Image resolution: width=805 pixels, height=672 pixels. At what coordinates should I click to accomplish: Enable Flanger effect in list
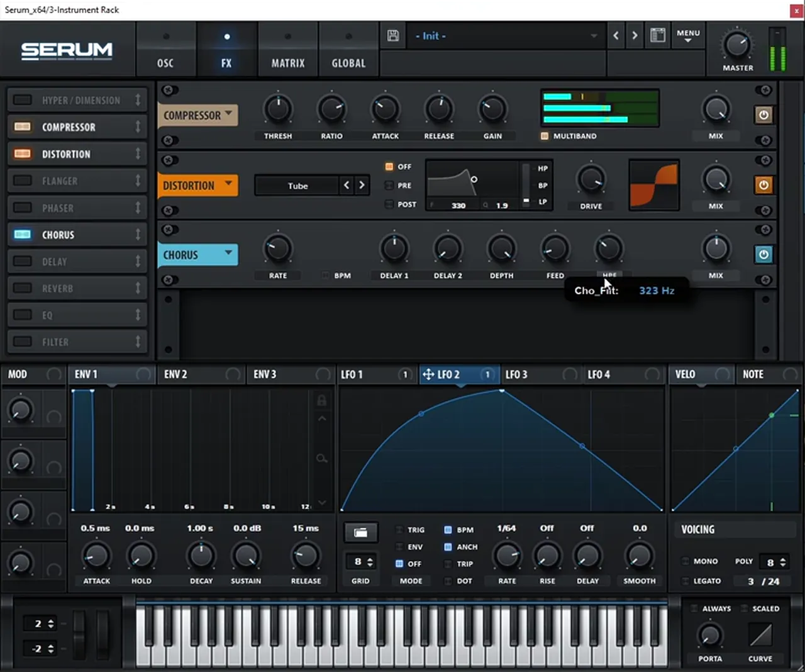(23, 181)
